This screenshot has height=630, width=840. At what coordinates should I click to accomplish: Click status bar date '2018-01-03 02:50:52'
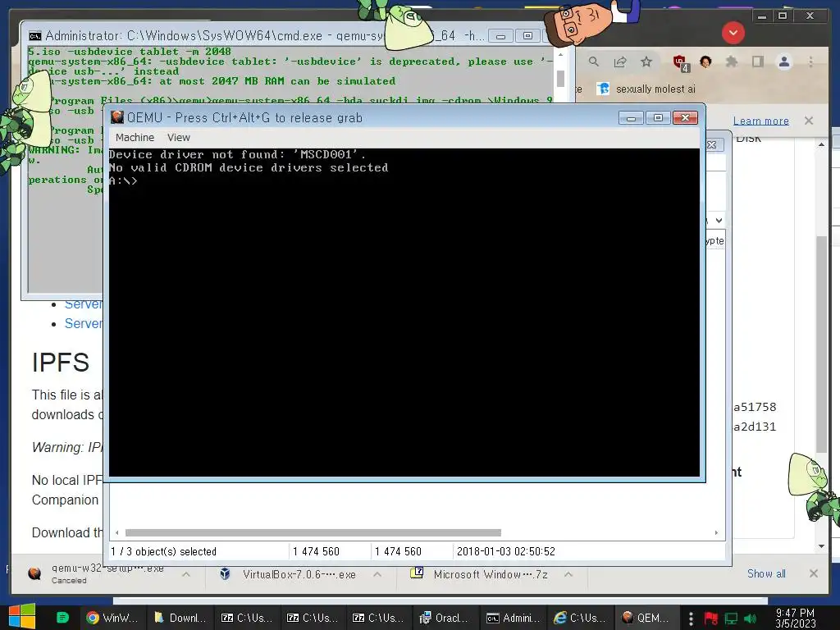505,551
